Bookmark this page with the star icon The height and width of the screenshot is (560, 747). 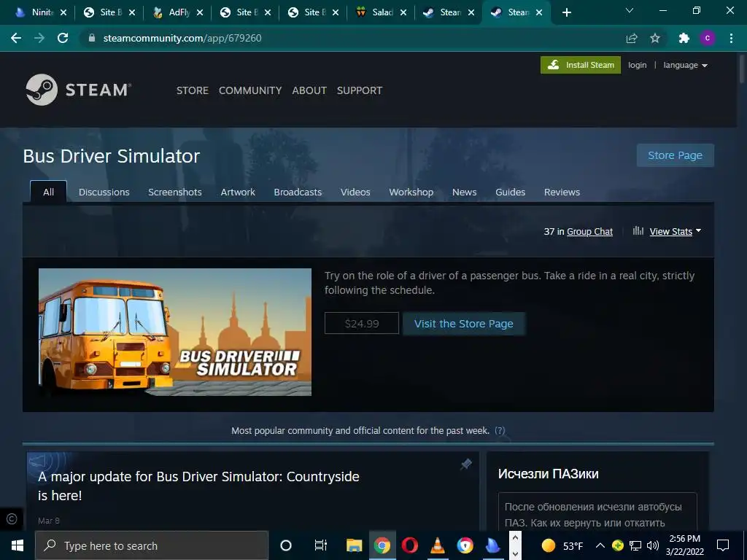pos(655,38)
